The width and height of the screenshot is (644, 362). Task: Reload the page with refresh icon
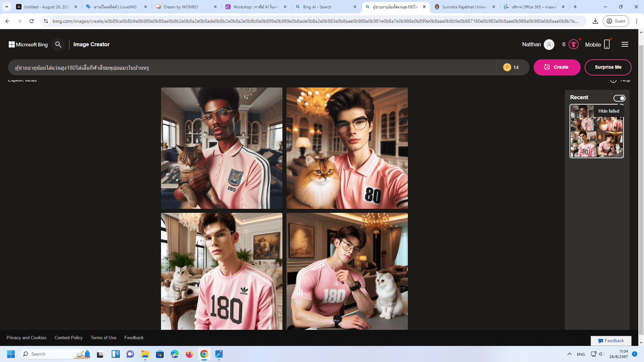[32, 21]
